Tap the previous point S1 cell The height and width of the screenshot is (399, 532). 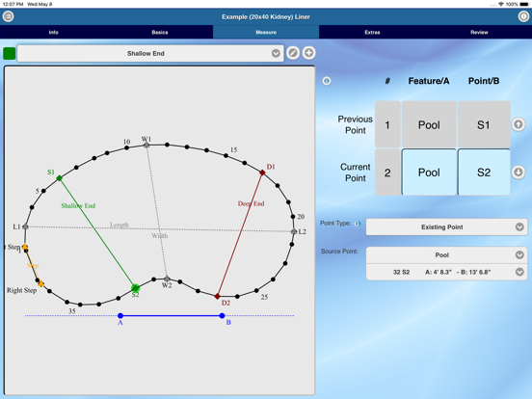pos(484,124)
